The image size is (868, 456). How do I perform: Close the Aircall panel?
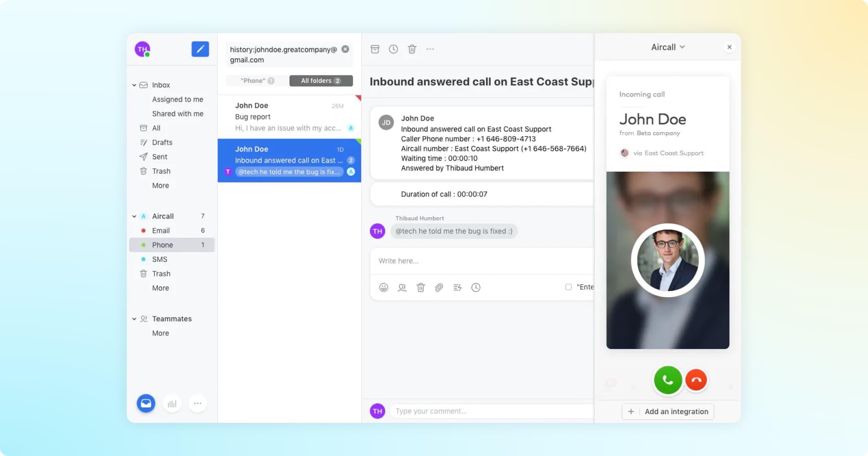point(729,47)
